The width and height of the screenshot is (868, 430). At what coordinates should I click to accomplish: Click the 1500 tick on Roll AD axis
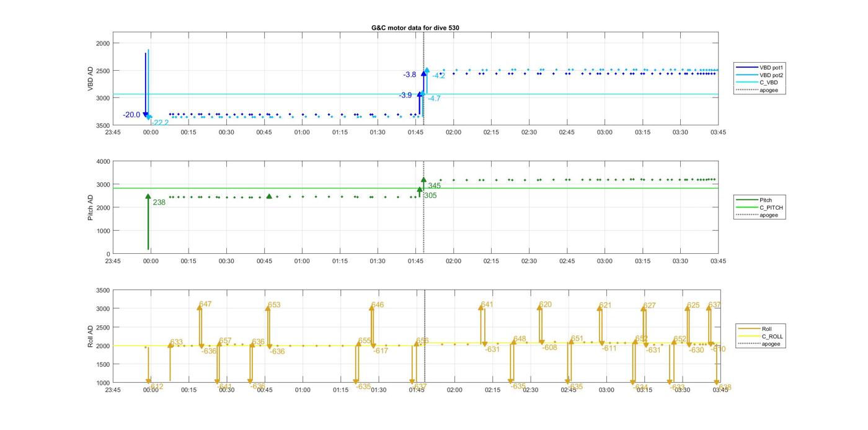point(104,364)
